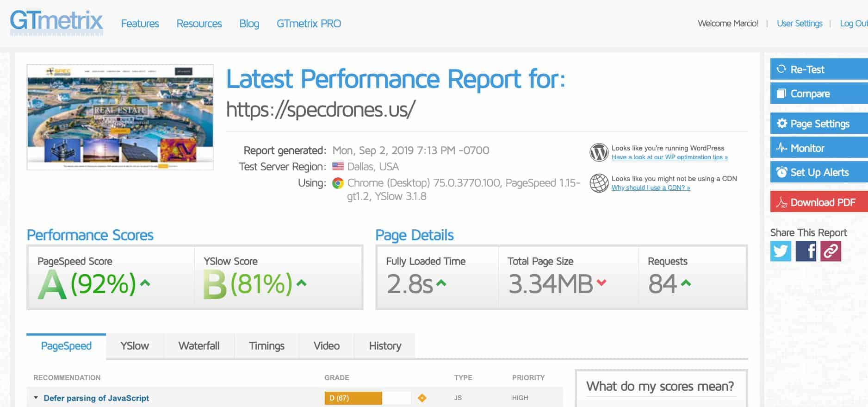Screen dimensions: 868x407
Task: Click YSlow score up arrow
Action: pyautogui.click(x=301, y=282)
